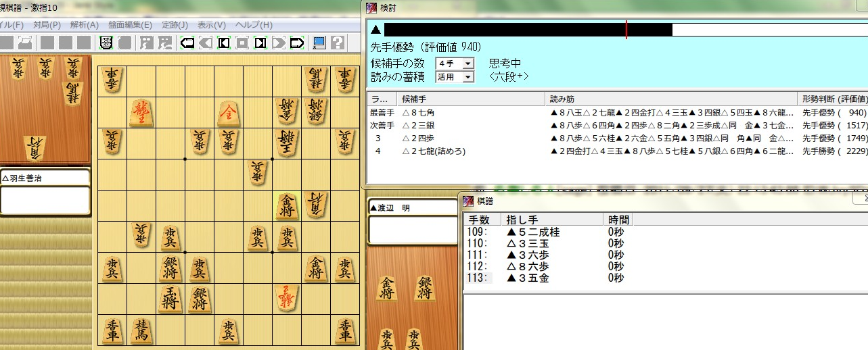Screen dimensions: 868x350
Task: Click the large angled piece in upper-left hand tray
Action: [x=34, y=149]
